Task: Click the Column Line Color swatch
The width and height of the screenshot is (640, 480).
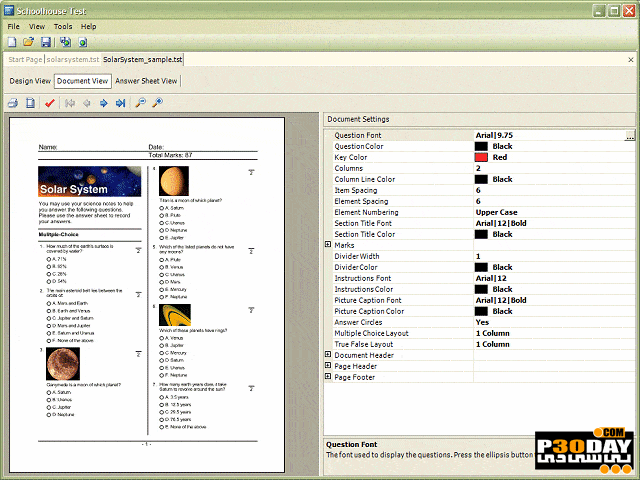Action: pos(481,179)
